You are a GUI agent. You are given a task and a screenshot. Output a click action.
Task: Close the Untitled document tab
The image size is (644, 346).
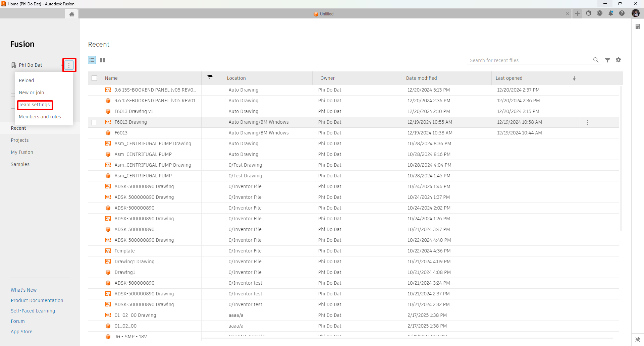[x=568, y=14]
